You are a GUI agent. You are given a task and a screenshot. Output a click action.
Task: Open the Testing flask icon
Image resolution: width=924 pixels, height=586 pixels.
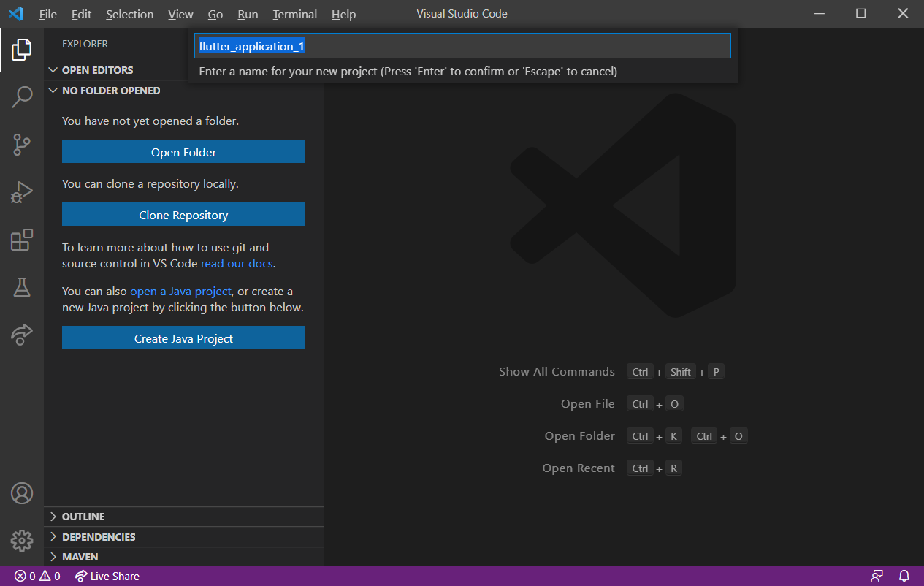(x=22, y=287)
